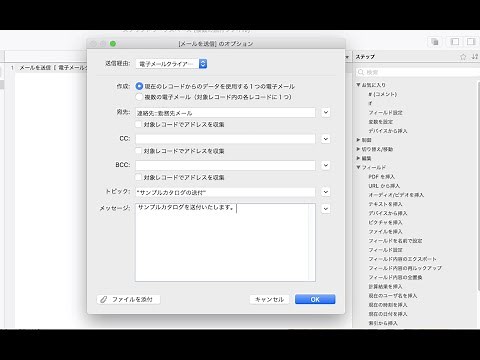Viewport: 480px width, 360px height.
Task: Select 変数を設定 under お気に入り
Action: tap(381, 122)
